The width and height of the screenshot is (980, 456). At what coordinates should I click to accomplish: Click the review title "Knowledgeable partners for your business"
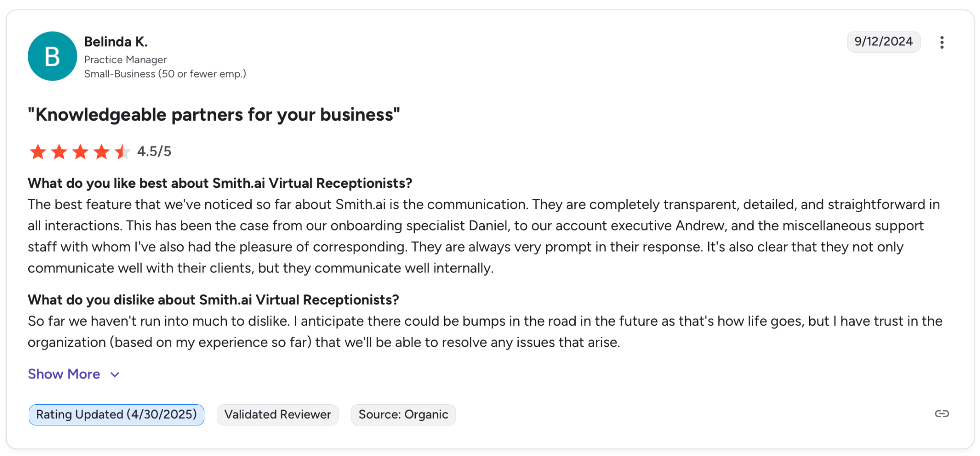click(213, 115)
